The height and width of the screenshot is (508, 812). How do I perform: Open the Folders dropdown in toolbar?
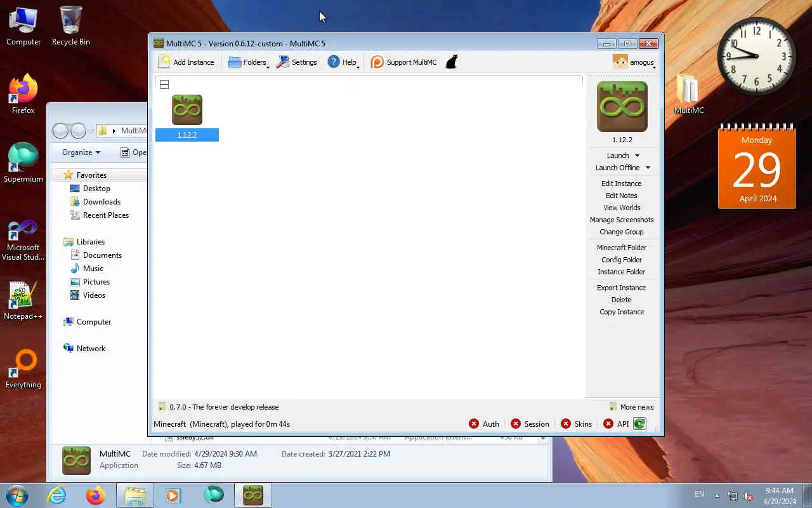(248, 62)
